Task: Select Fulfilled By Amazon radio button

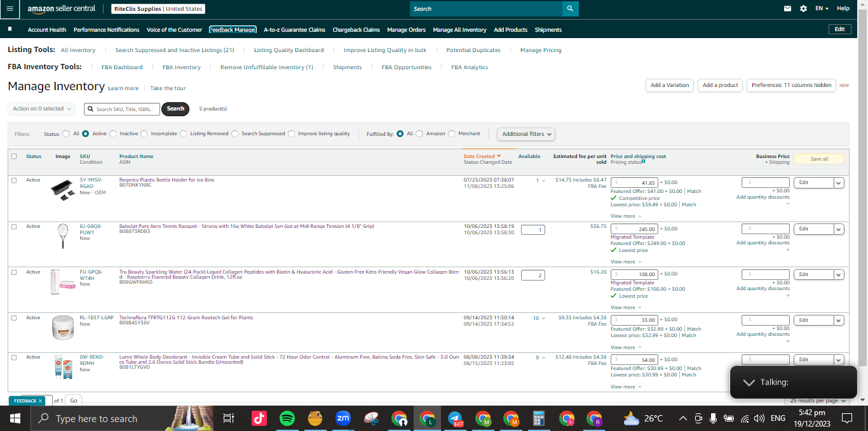Action: pyautogui.click(x=419, y=134)
